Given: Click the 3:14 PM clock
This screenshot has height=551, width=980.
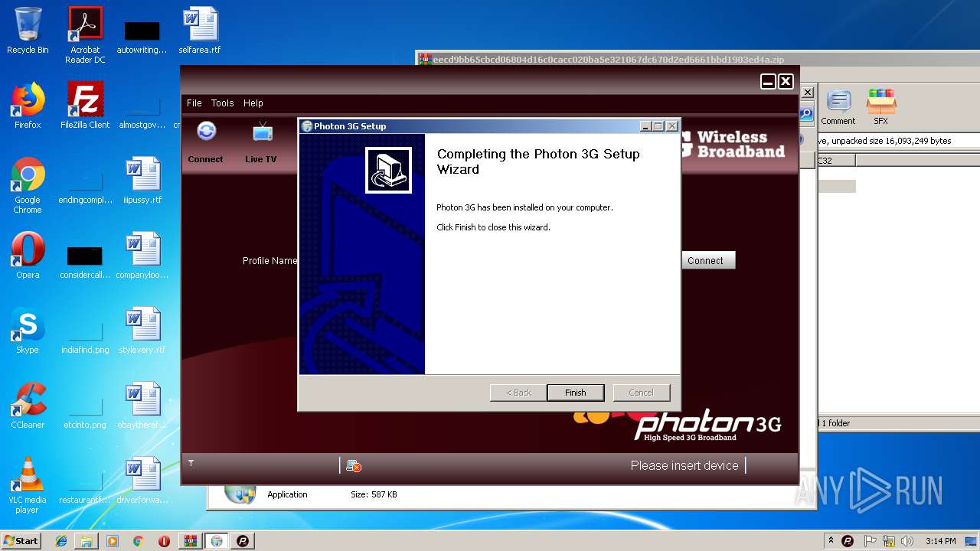Looking at the screenshot, I should pos(940,541).
